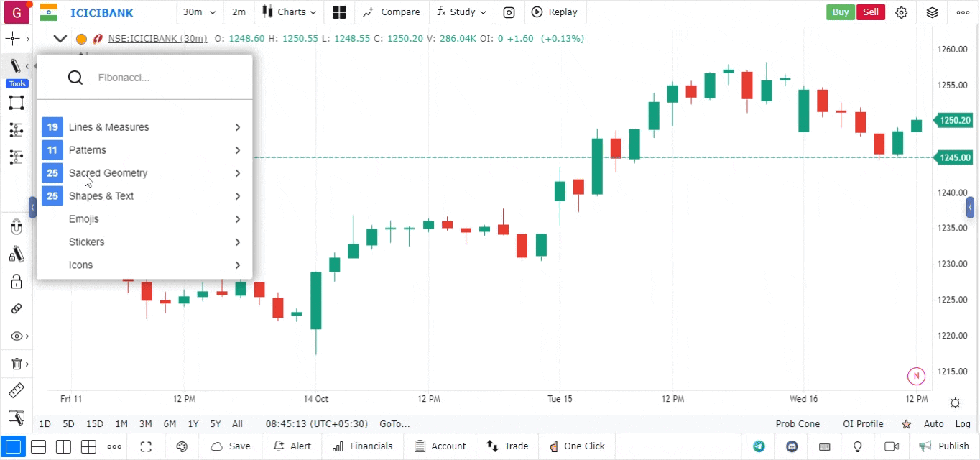
Task: Open the Charts type dropdown
Action: click(x=289, y=12)
